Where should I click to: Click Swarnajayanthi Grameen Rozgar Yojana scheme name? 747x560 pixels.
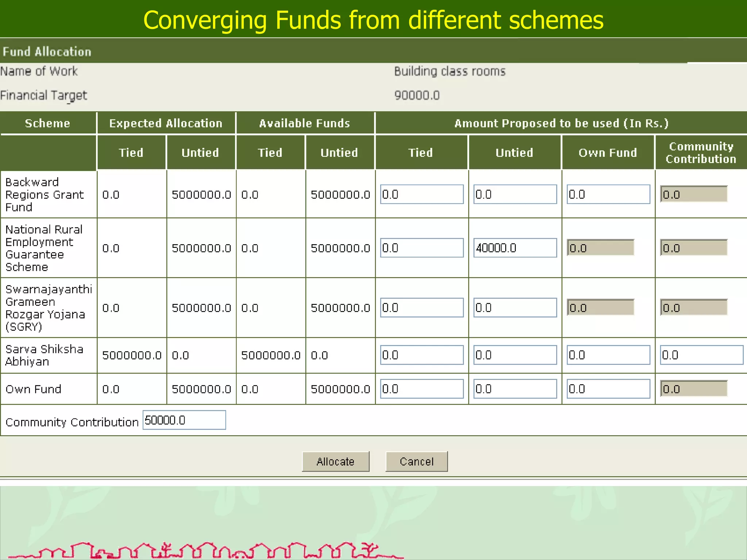(x=49, y=308)
